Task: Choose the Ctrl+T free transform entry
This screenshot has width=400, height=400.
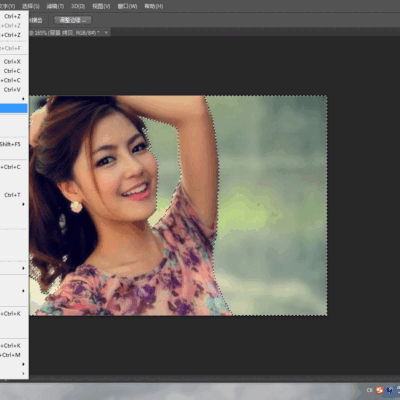Action: point(14,195)
